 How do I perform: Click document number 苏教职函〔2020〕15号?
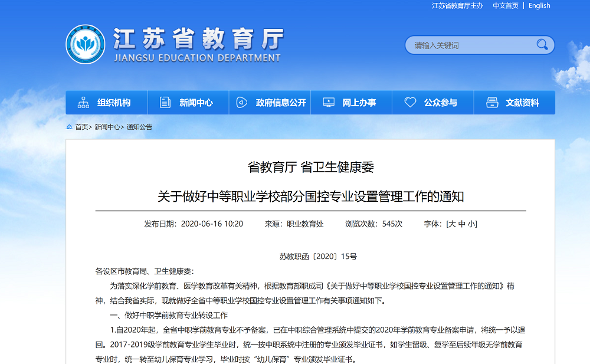[318, 257]
